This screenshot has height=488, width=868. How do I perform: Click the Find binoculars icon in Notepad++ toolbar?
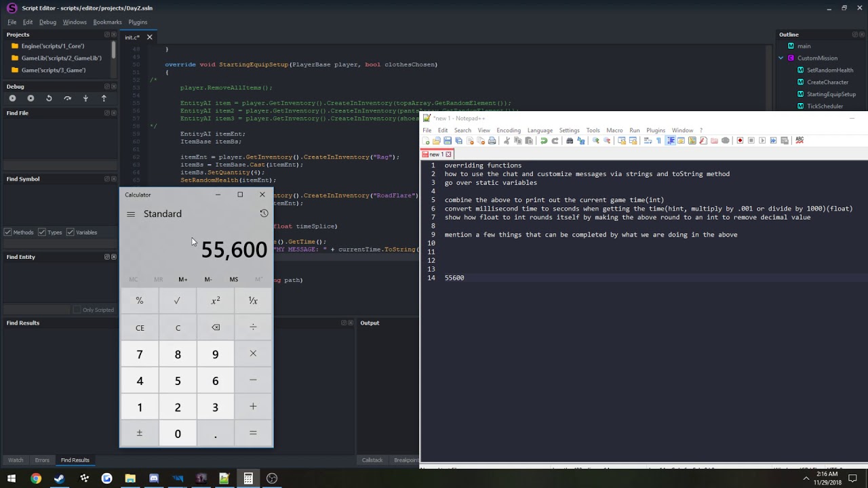pyautogui.click(x=570, y=141)
